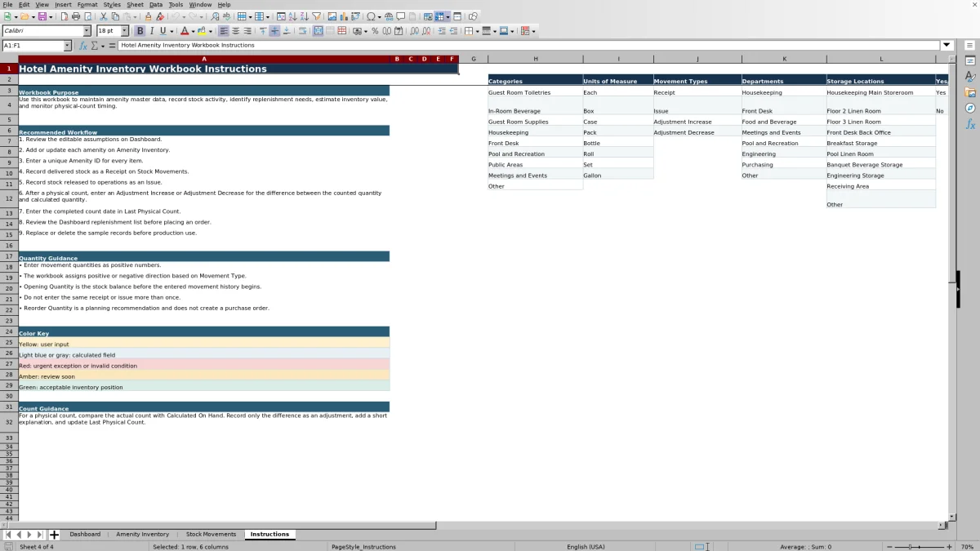Click column header G

coord(474,59)
